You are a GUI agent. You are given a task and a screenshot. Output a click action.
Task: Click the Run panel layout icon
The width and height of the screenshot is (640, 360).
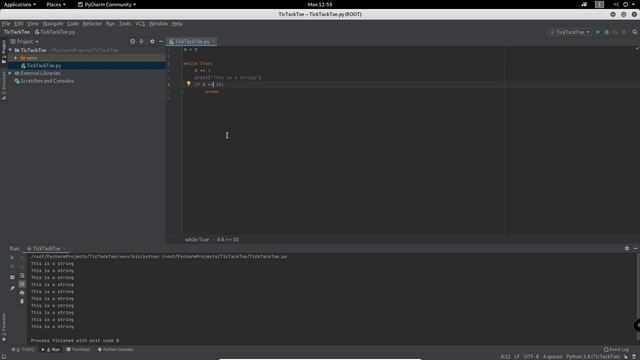point(12,277)
